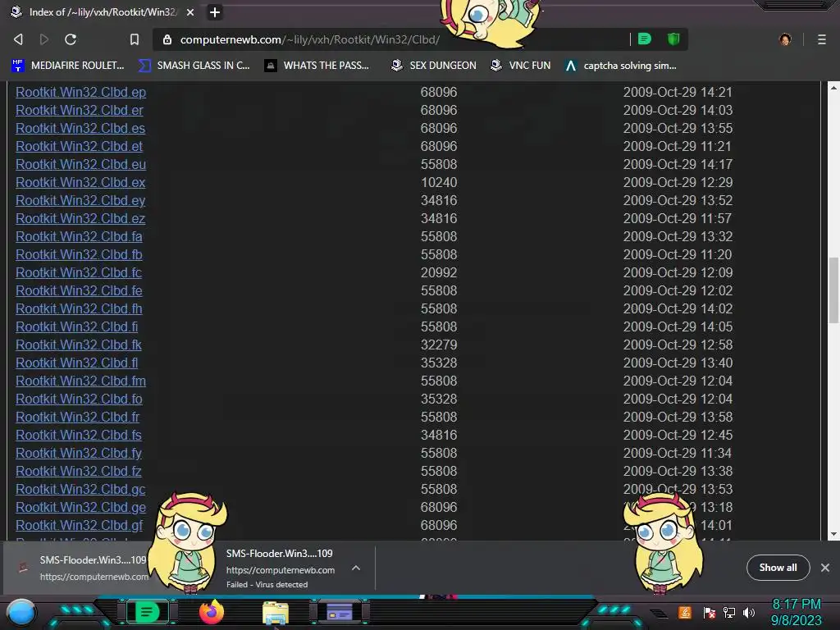Image resolution: width=840 pixels, height=630 pixels.
Task: Select the 10240 size value of Clbd.ex
Action: tap(439, 183)
